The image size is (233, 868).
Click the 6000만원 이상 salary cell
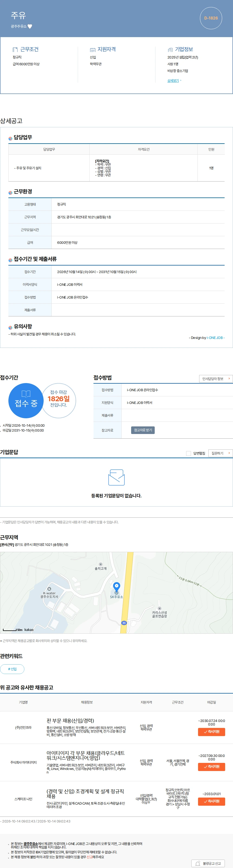[138, 243]
